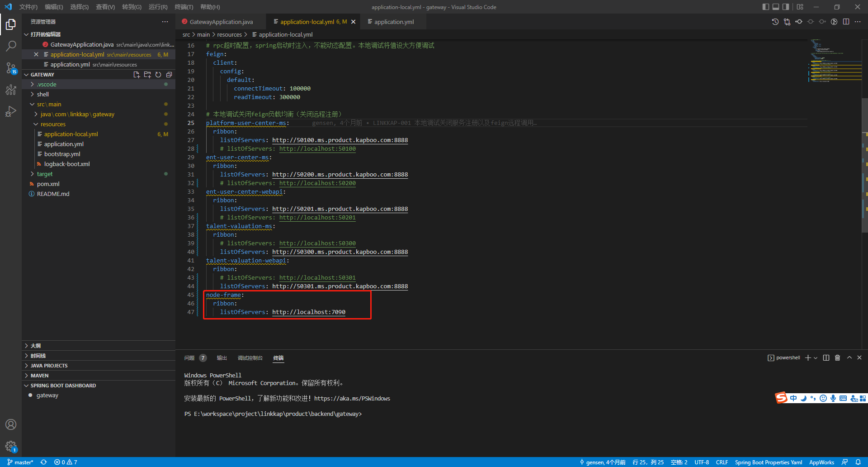Viewport: 868px width, 467px height.
Task: Click master* branch in status bar
Action: tap(20, 462)
